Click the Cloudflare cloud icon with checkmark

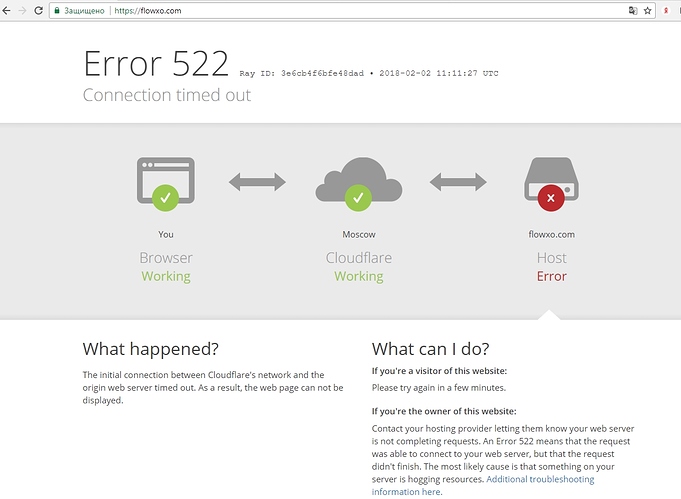click(x=359, y=184)
